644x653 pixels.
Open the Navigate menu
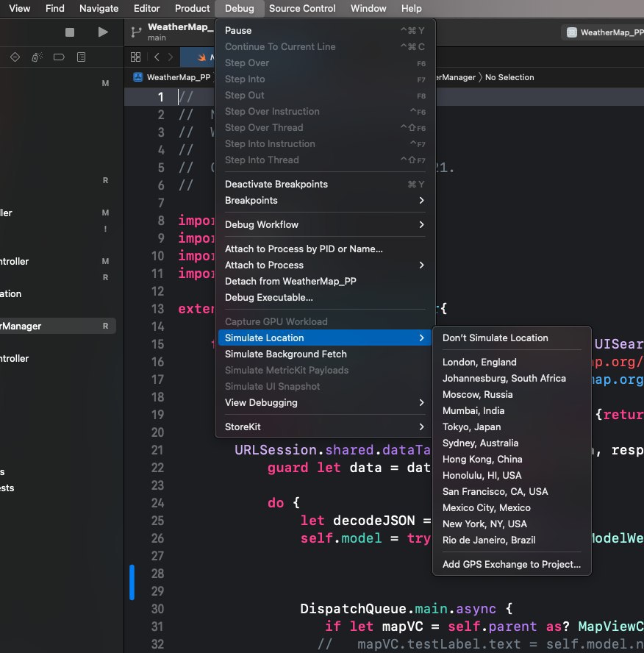click(99, 8)
